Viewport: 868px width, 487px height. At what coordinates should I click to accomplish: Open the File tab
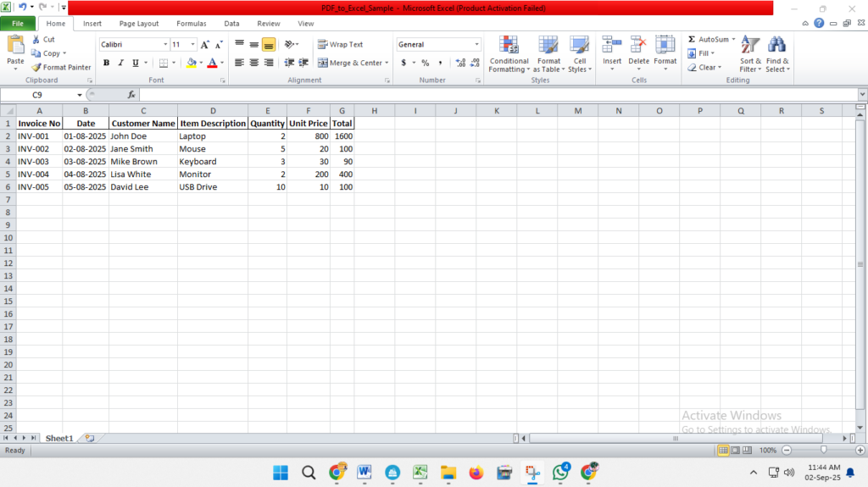click(x=18, y=23)
